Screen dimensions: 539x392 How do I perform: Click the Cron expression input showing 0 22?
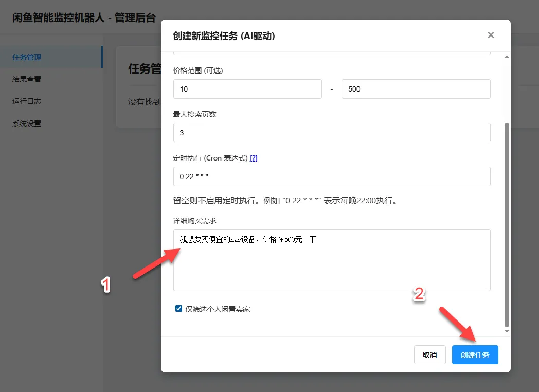[x=332, y=176]
